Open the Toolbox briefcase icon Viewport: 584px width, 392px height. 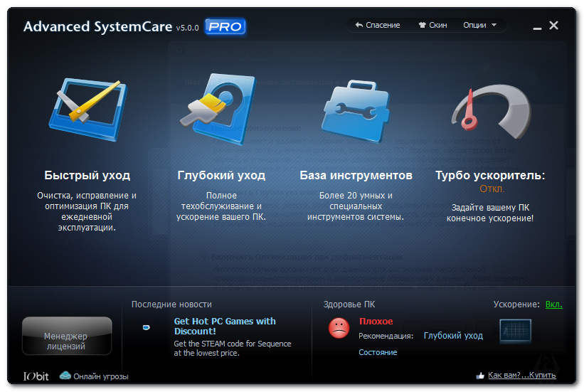356,111
